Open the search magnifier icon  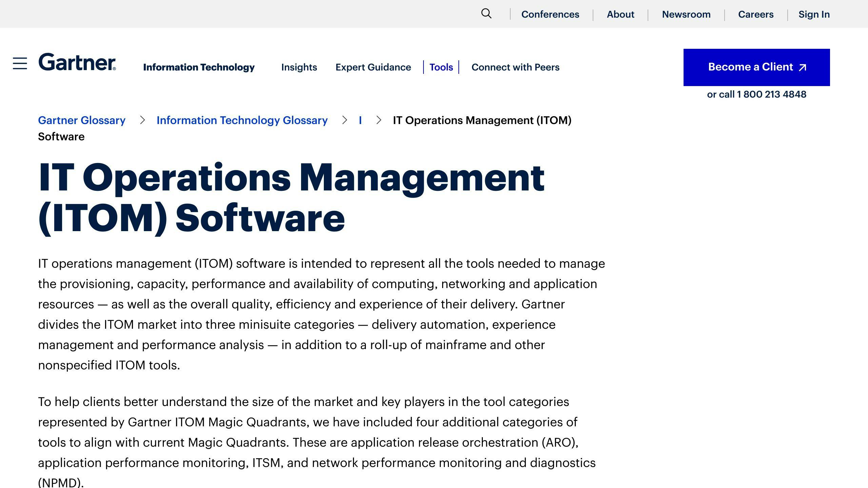click(x=486, y=14)
